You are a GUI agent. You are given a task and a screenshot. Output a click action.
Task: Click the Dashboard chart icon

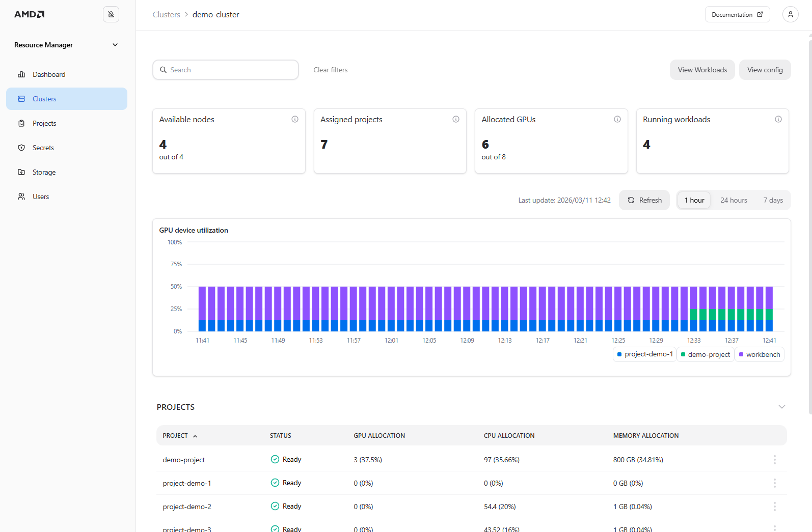pos(21,74)
